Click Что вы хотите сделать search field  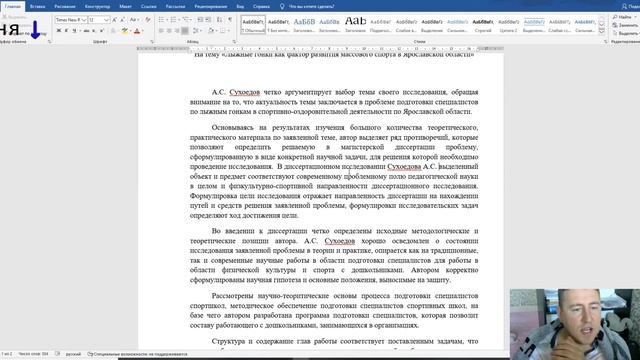311,6
